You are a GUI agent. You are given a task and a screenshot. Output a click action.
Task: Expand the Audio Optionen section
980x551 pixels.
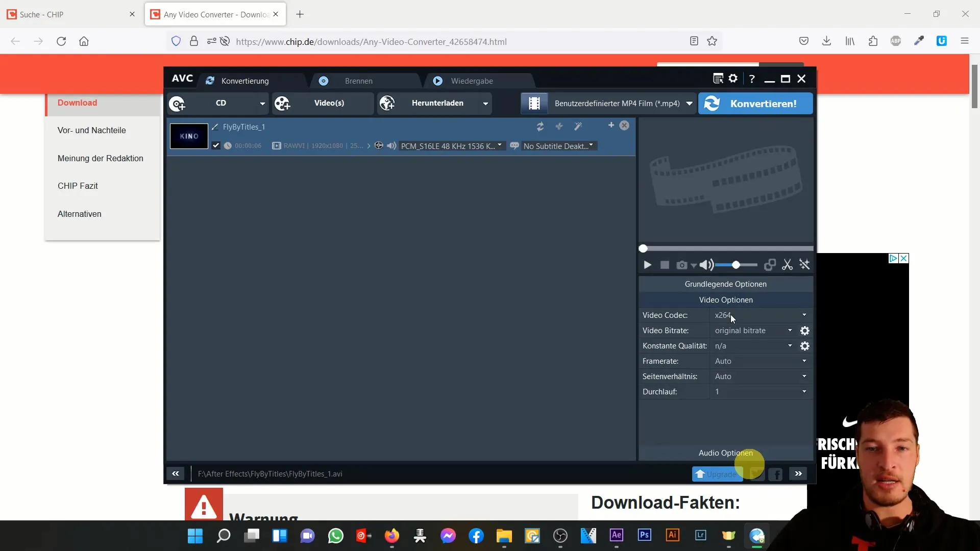point(726,452)
